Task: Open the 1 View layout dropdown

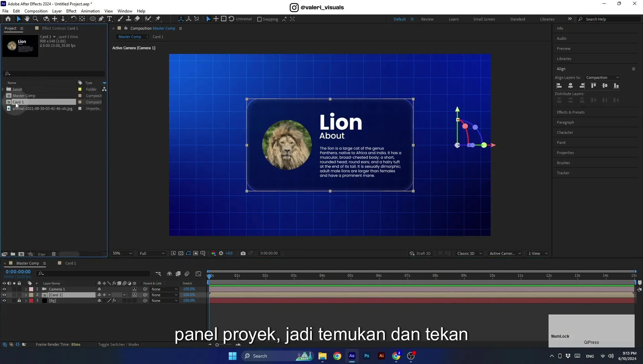Action: point(538,254)
